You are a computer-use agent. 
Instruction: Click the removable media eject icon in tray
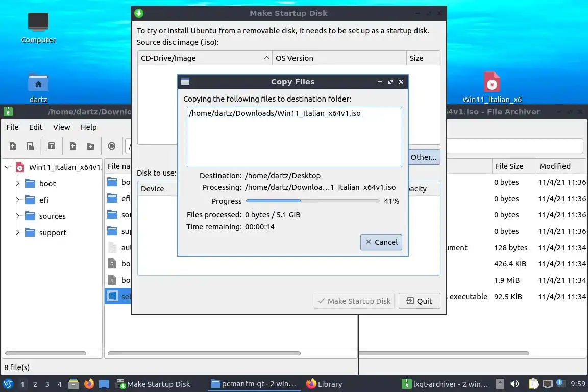point(500,384)
